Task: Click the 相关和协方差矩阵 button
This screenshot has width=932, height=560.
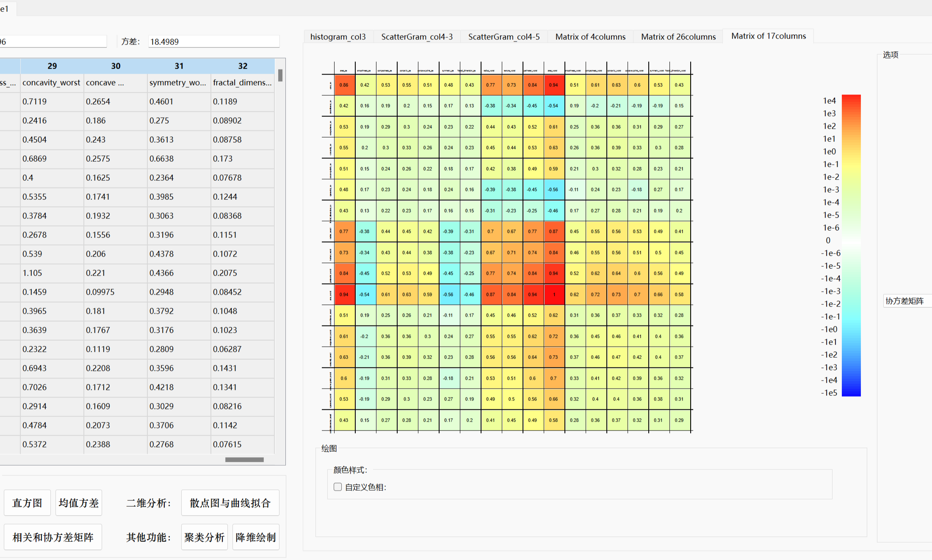Action: point(53,537)
